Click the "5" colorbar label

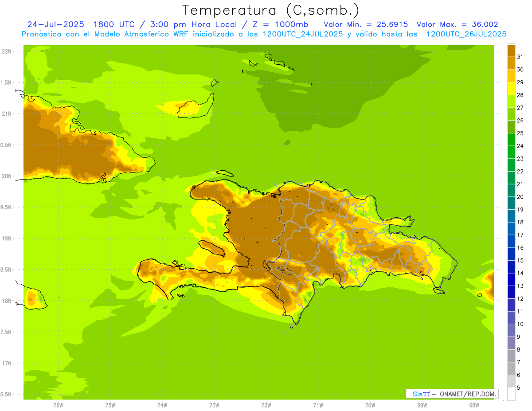[x=519, y=388]
